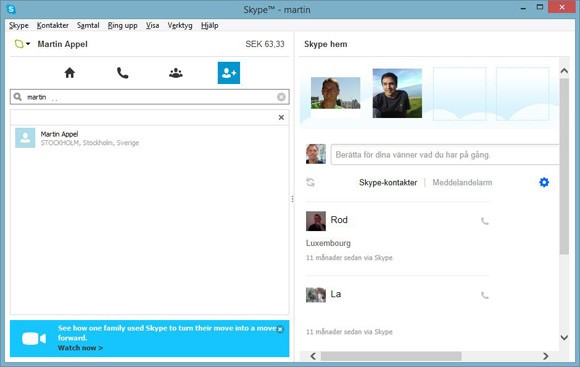Open the Kontakter menu
This screenshot has height=367, width=580.
53,26
